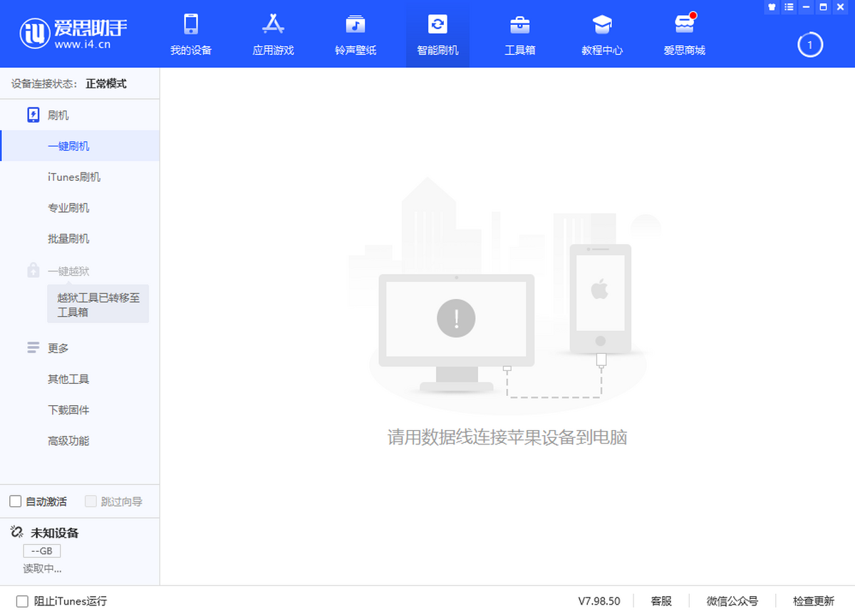The width and height of the screenshot is (855, 616).
Task: Expand the 一键越狱 section
Action: point(68,271)
